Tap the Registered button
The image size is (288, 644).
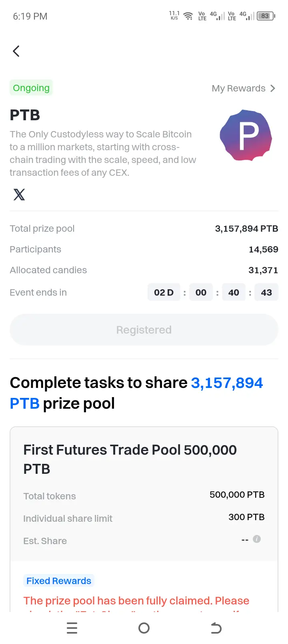[144, 330]
